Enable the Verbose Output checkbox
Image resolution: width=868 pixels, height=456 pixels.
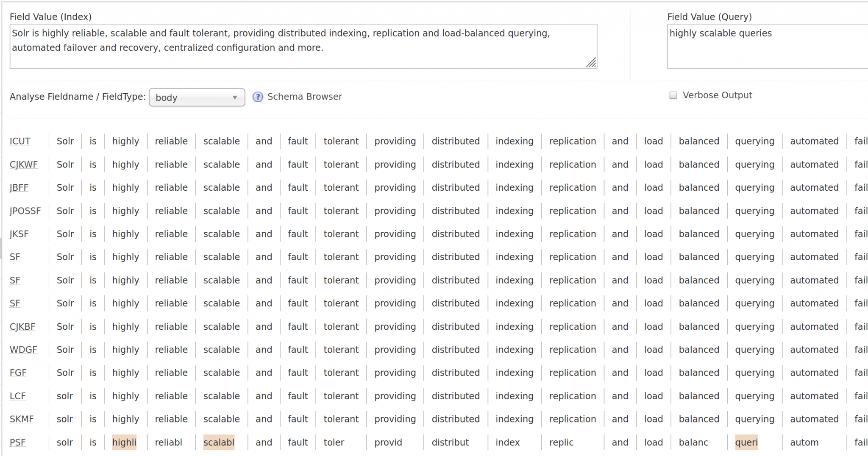(x=673, y=95)
